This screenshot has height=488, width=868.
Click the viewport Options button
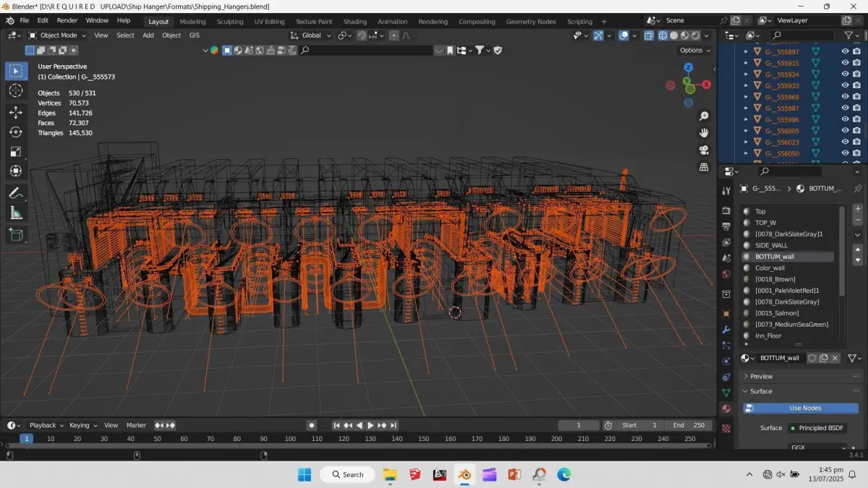(x=694, y=50)
